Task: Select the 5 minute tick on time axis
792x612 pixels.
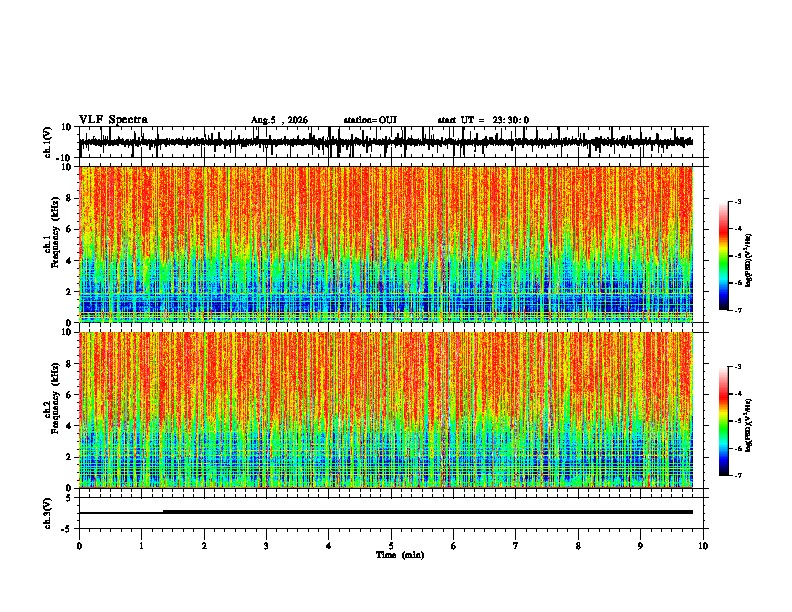Action: [x=391, y=546]
